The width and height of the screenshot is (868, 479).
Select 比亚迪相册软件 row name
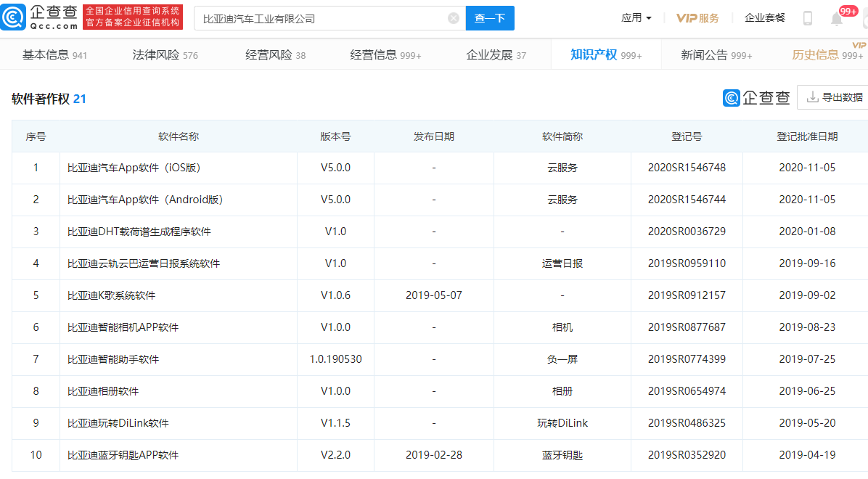(x=103, y=391)
